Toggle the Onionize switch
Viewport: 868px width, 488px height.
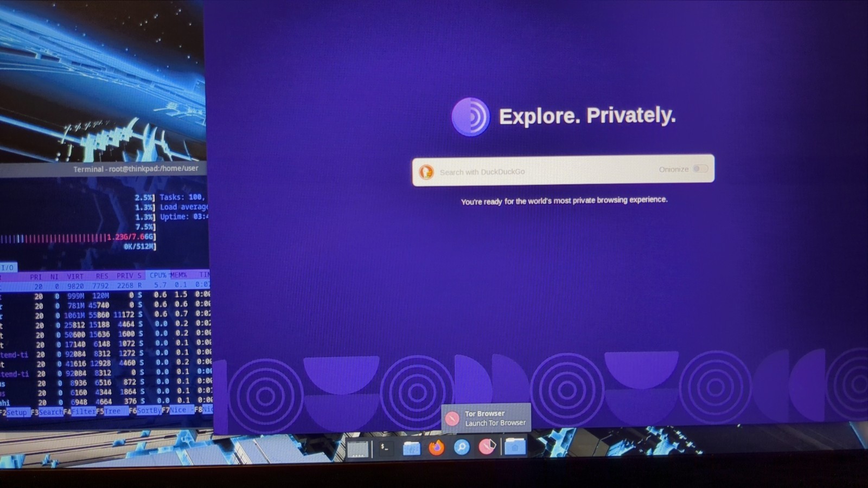click(700, 169)
